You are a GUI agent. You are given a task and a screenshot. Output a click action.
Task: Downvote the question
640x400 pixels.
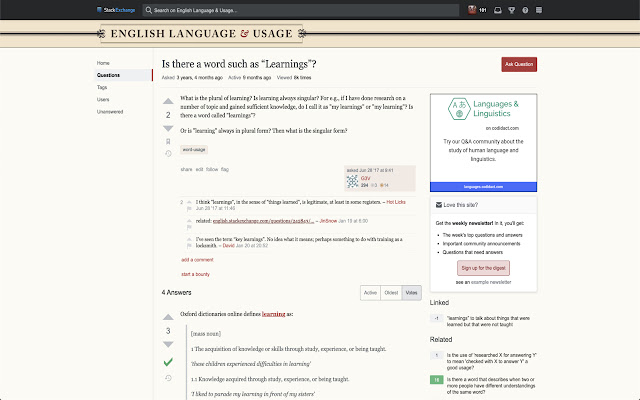168,128
